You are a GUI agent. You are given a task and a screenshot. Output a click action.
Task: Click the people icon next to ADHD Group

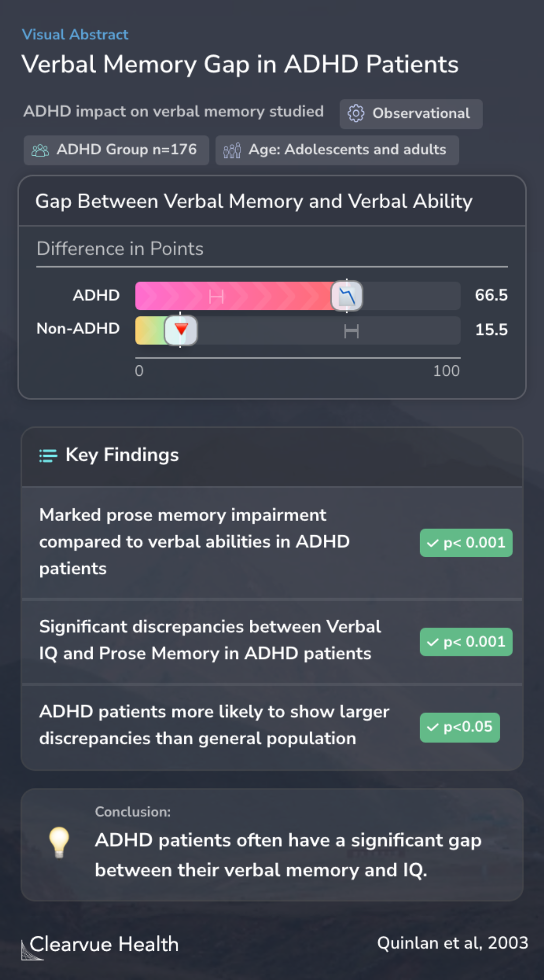40,150
